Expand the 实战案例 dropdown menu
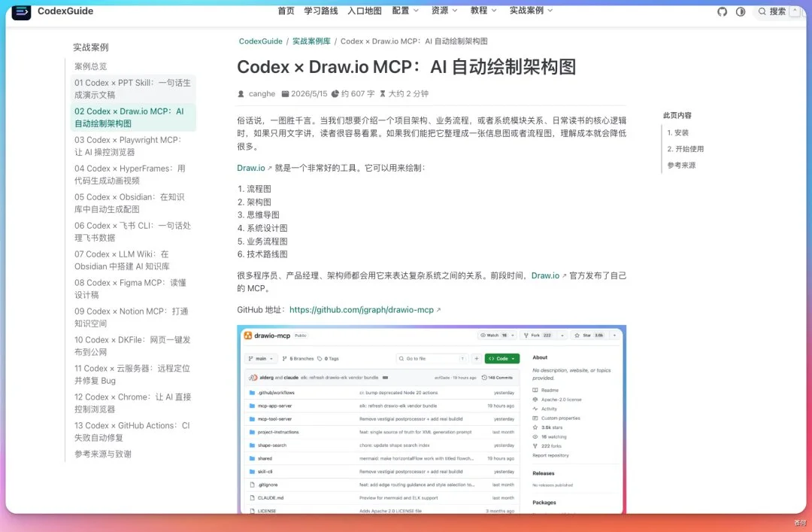812x532 pixels. click(531, 11)
